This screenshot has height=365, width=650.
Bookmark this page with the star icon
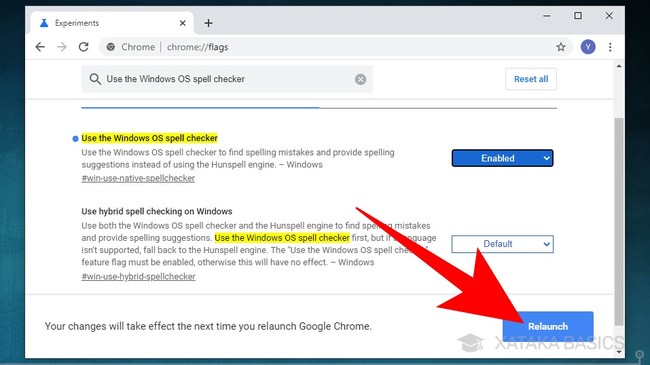pos(561,47)
